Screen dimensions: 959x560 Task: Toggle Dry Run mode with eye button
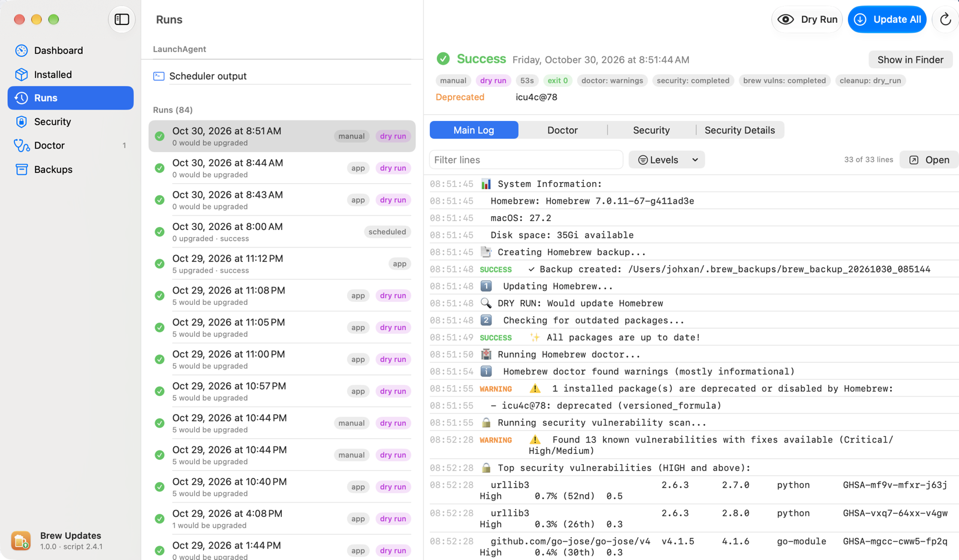[x=807, y=20]
